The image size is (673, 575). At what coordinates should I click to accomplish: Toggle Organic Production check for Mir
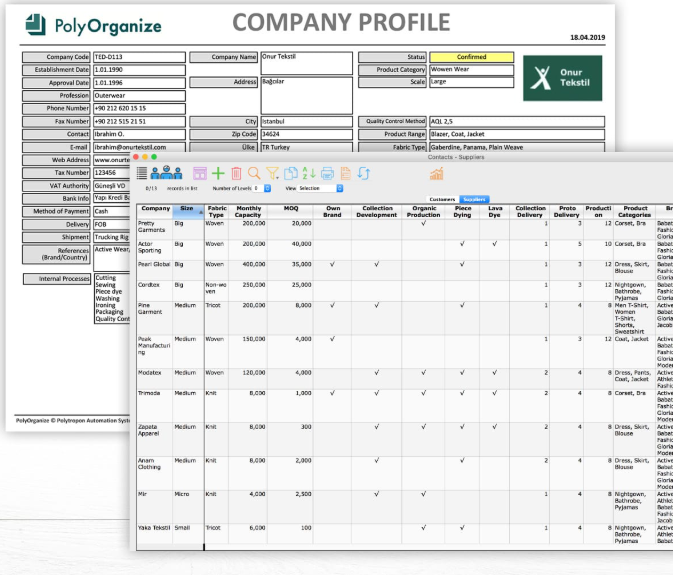tap(423, 494)
